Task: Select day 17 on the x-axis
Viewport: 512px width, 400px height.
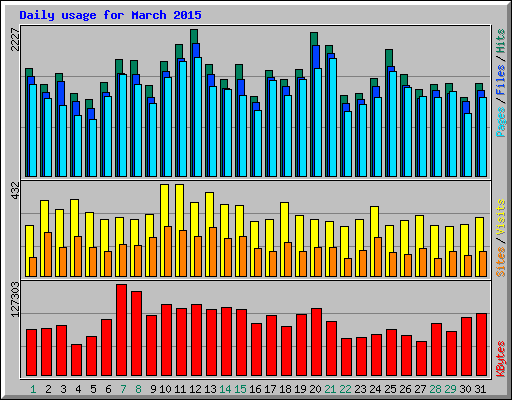Action: (270, 389)
